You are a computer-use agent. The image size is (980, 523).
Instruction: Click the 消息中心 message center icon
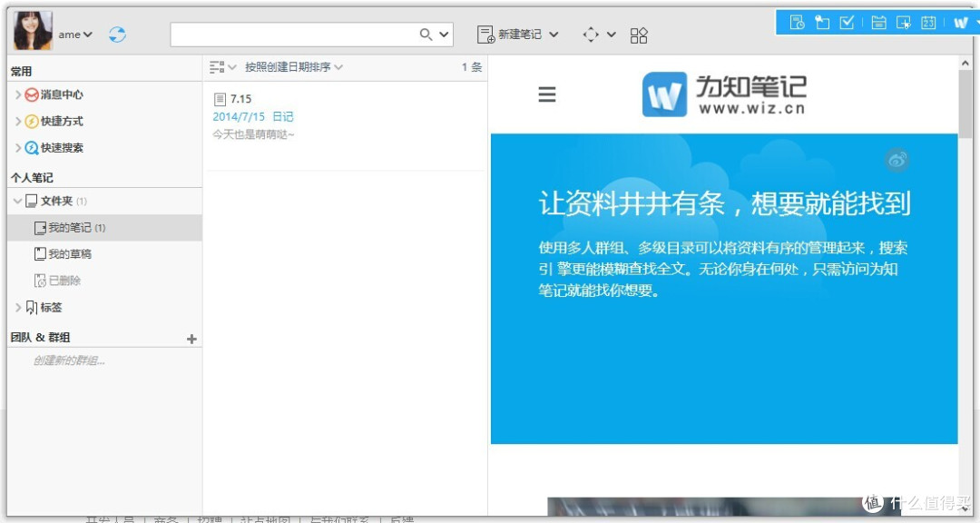(31, 94)
